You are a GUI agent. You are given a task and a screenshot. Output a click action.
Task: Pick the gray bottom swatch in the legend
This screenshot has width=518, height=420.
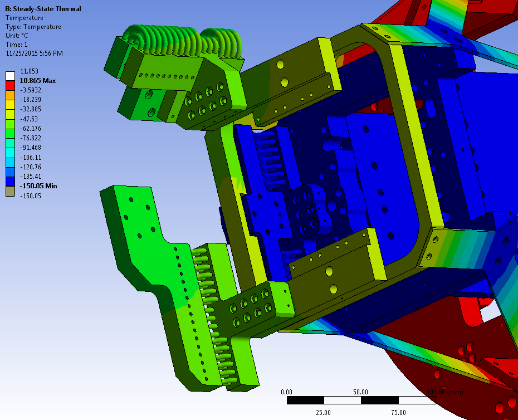pyautogui.click(x=10, y=191)
